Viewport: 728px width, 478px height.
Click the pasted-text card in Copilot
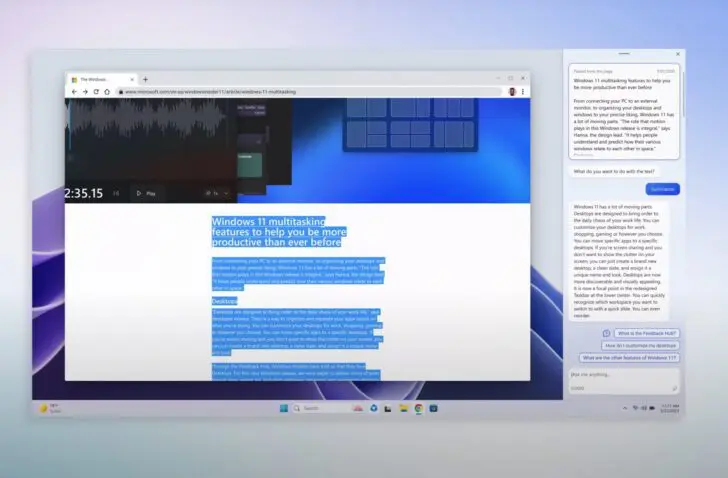pyautogui.click(x=624, y=112)
